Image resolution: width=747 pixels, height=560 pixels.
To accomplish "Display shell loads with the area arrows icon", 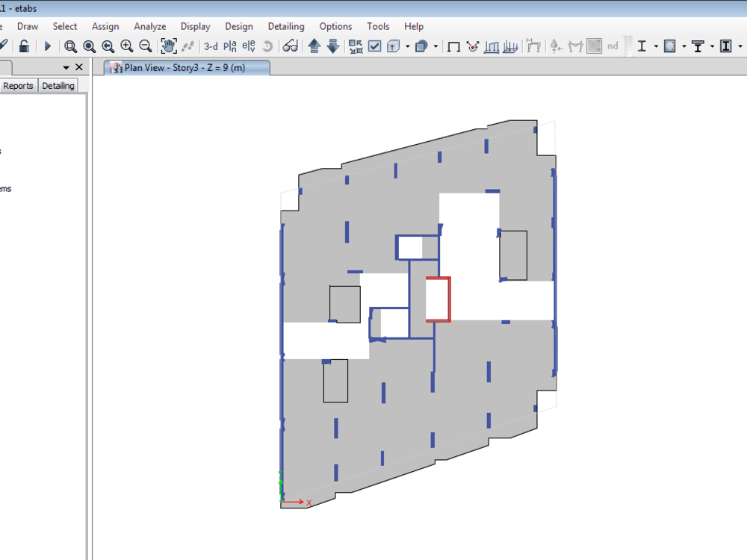I will [x=510, y=46].
